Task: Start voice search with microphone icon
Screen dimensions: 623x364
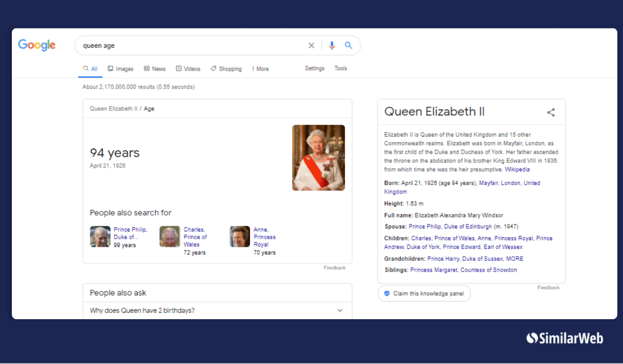Action: [x=332, y=45]
